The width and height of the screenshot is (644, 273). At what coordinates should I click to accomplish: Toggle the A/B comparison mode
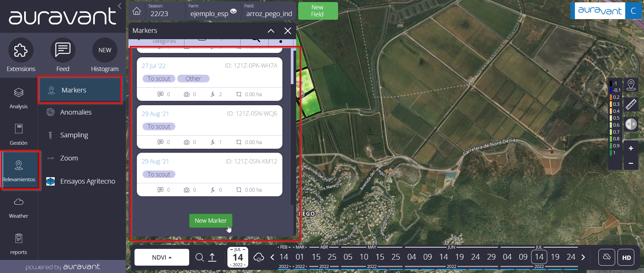[631, 124]
